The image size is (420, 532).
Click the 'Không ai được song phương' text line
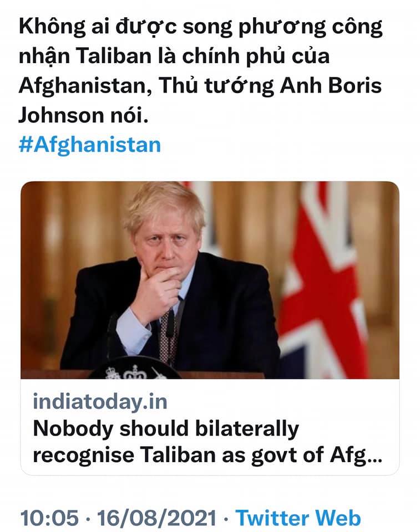coord(200,27)
